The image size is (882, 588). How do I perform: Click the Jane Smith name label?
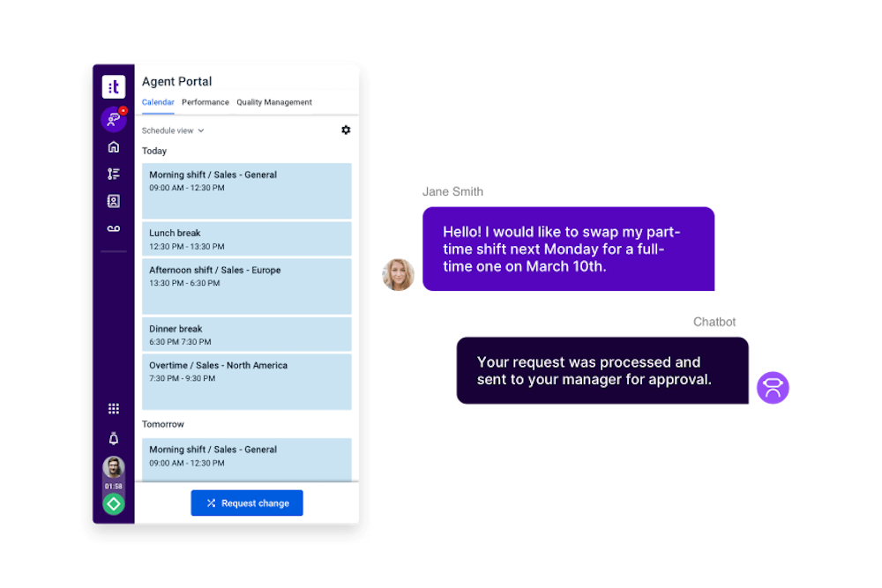(452, 191)
